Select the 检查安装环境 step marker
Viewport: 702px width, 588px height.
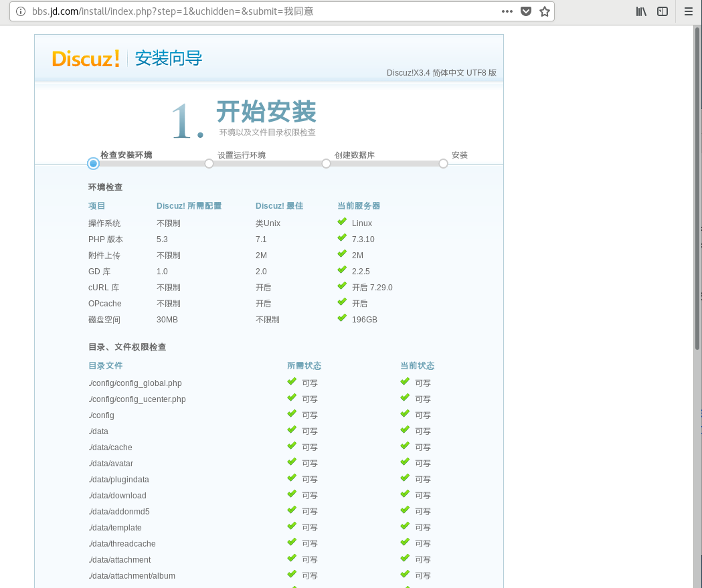coord(93,164)
